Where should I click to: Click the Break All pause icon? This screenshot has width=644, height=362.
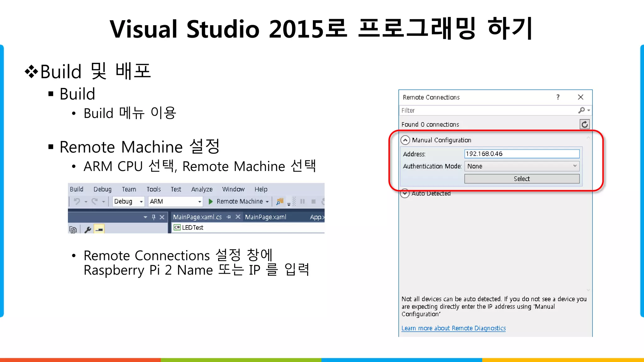303,201
